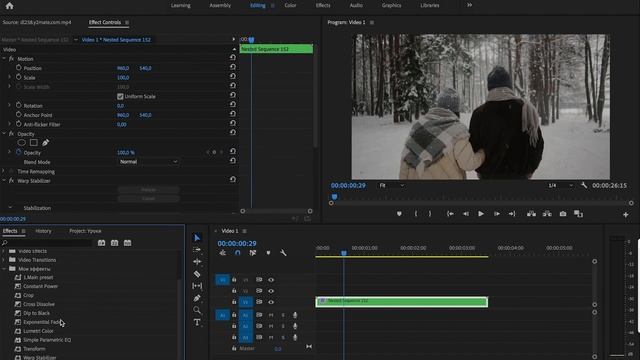Click the Extract button in Program monitor
This screenshot has width=640, height=360.
547,214
